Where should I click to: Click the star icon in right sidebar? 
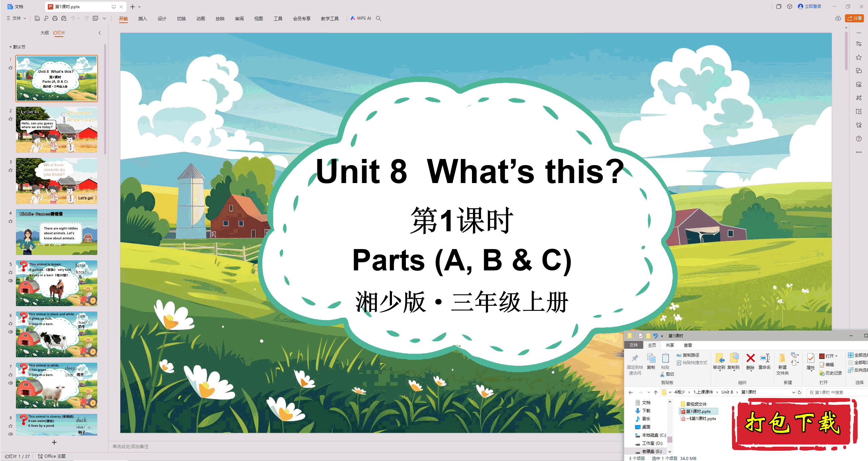[x=859, y=57]
